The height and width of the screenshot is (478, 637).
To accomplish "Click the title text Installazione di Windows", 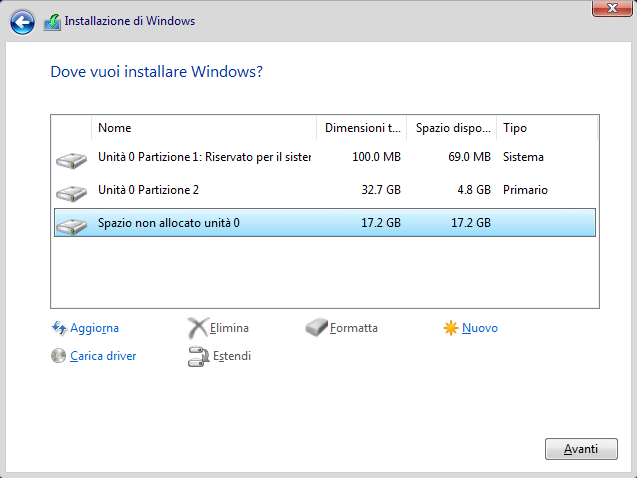I will tap(130, 21).
